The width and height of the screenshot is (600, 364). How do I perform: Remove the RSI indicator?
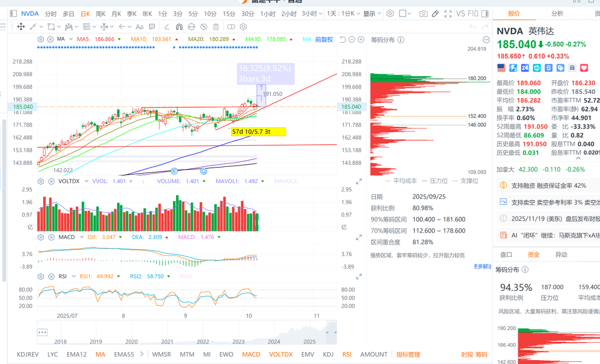coord(51,276)
